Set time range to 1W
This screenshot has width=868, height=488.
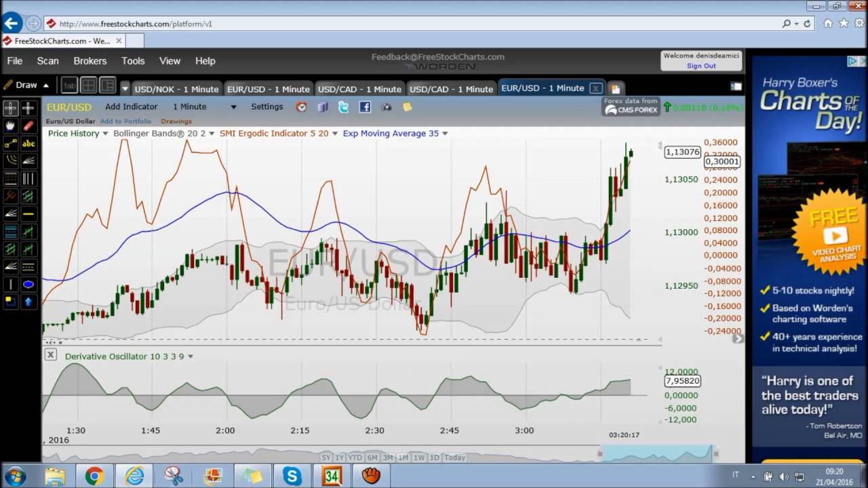tap(419, 457)
